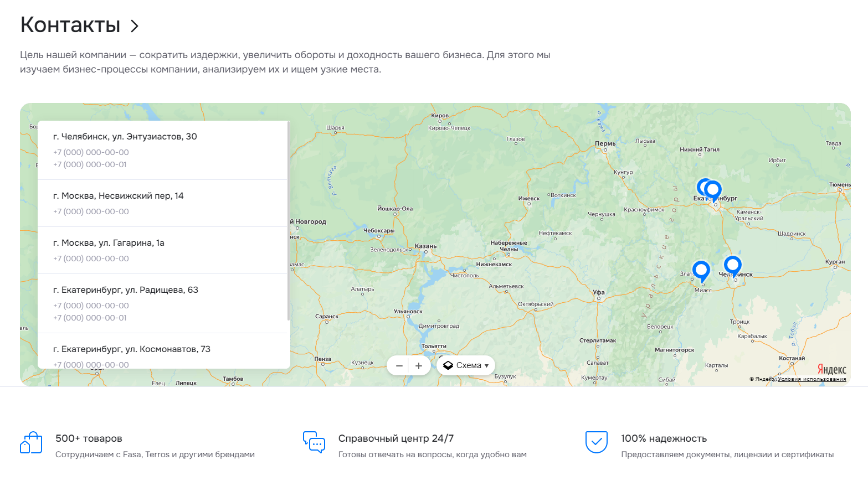Image resolution: width=868 pixels, height=491 pixels.
Task: Click the 100% надежность title
Action: (664, 438)
